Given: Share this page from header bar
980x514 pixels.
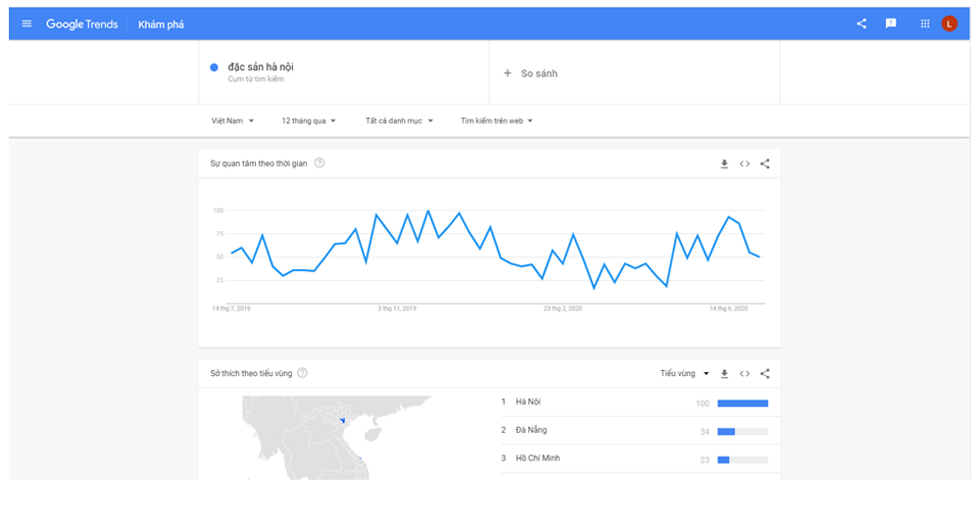Looking at the screenshot, I should (861, 23).
